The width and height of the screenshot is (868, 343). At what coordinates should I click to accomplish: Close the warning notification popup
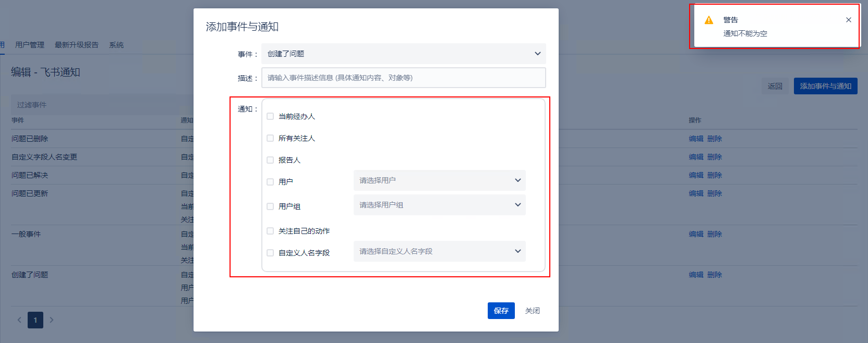pyautogui.click(x=848, y=20)
